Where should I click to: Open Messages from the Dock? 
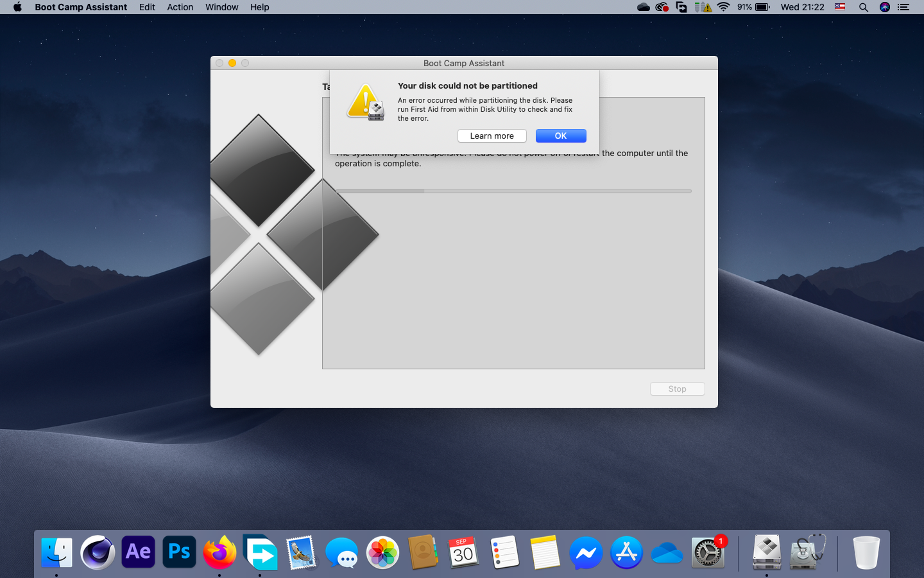(x=341, y=552)
